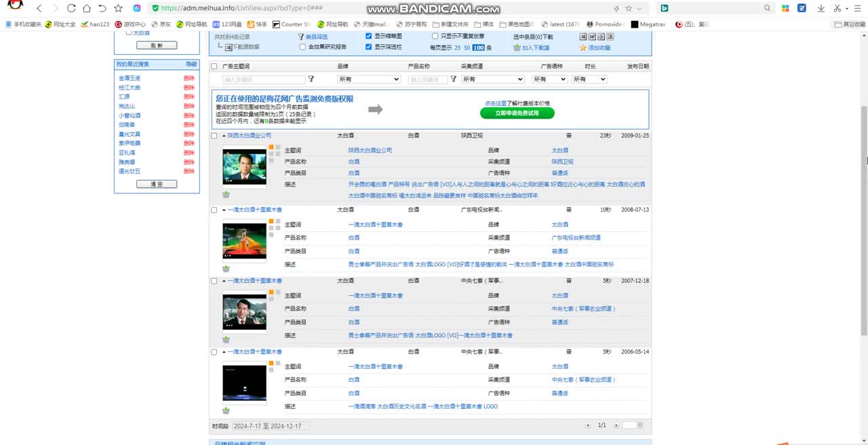Click the green 立即申请免费试用 button
Image resolution: width=868 pixels, height=445 pixels.
coord(517,113)
